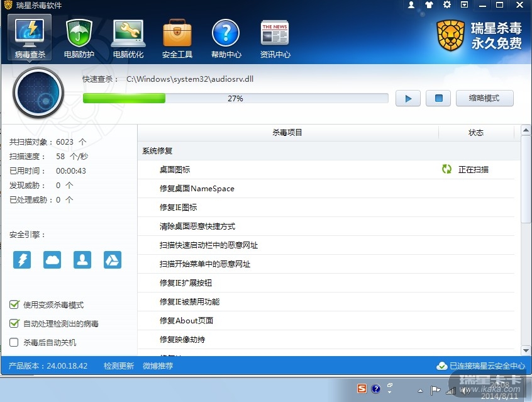Select 修复IE被禁用功能 row
Image resolution: width=532 pixels, height=402 pixels.
326,301
